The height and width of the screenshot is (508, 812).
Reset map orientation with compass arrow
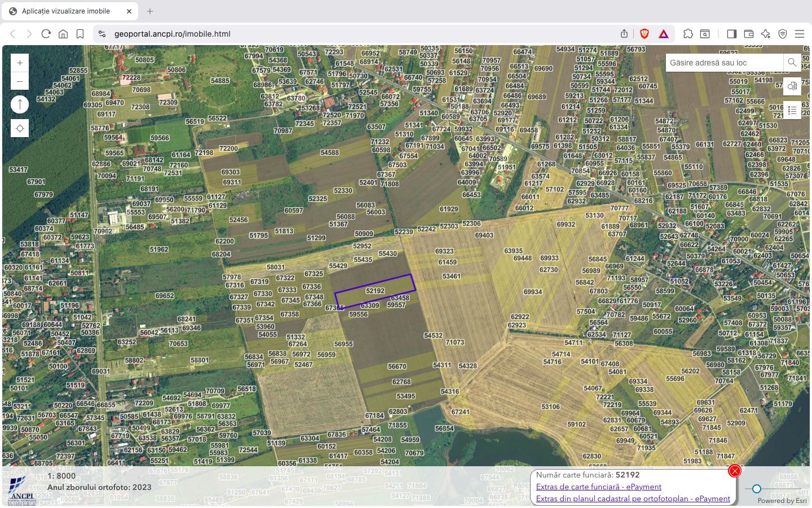tap(20, 104)
